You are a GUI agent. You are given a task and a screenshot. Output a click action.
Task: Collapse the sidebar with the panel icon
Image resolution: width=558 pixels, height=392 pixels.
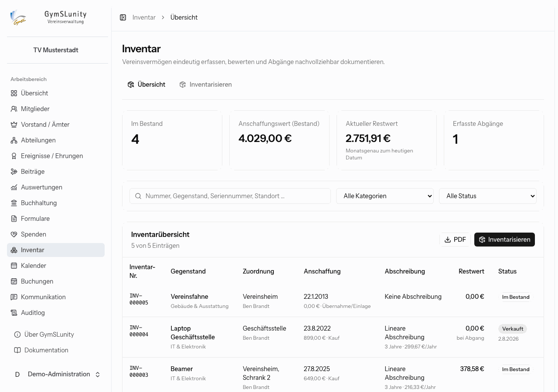tap(123, 17)
